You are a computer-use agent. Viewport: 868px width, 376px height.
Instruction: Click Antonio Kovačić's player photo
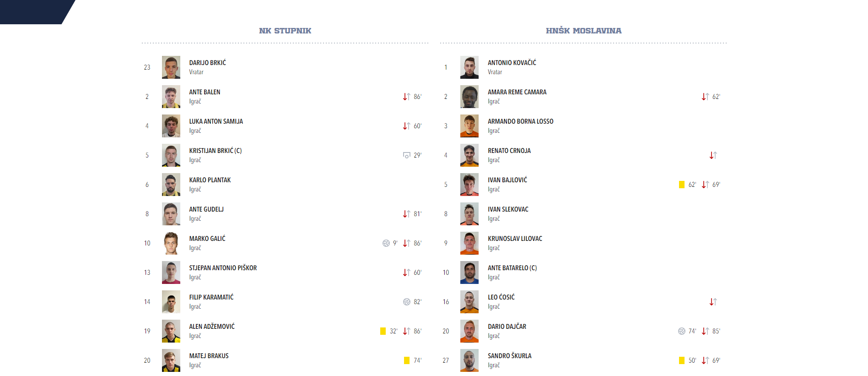coord(469,67)
